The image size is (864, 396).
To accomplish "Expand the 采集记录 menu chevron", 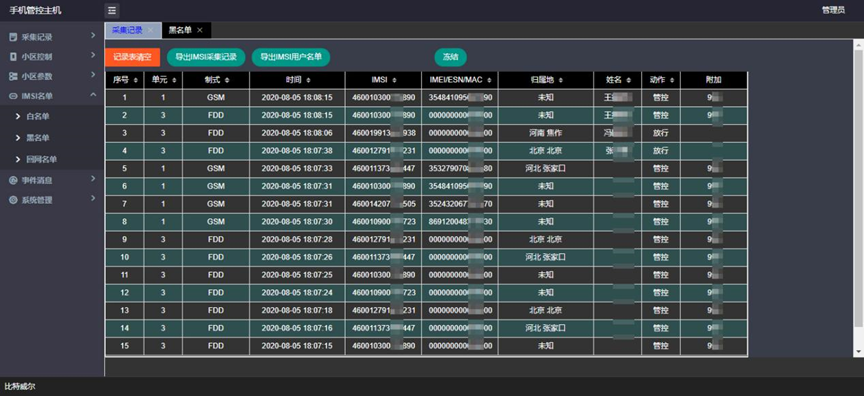I will [x=93, y=36].
